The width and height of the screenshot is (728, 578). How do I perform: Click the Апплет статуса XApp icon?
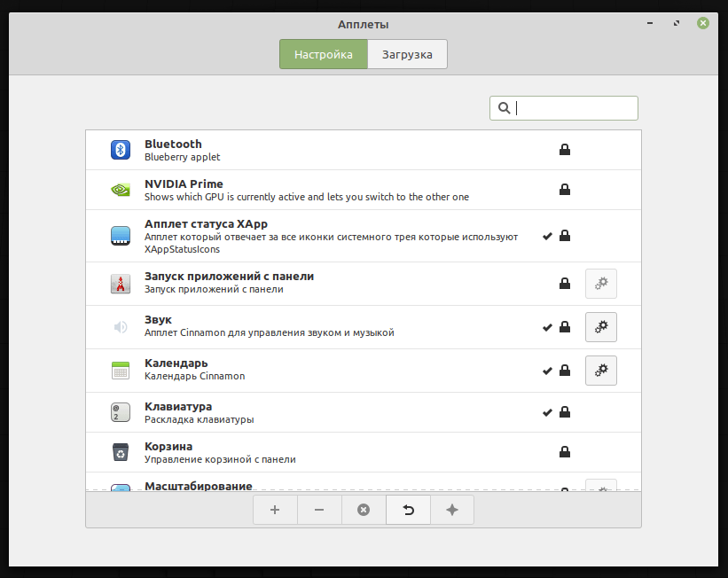pos(121,236)
